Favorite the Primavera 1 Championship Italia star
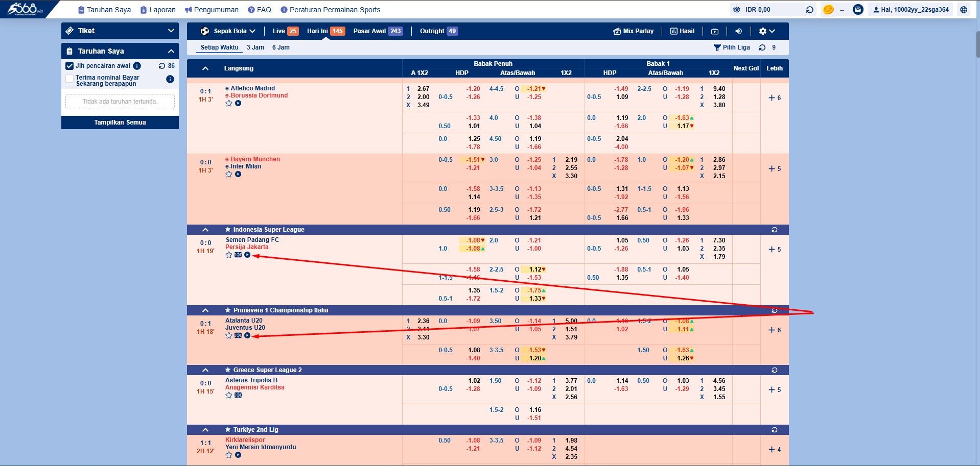This screenshot has width=980, height=466. tap(228, 310)
